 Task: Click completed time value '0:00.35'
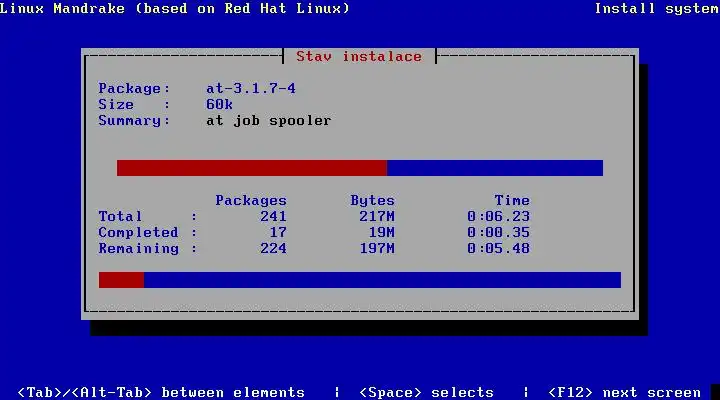(x=499, y=232)
